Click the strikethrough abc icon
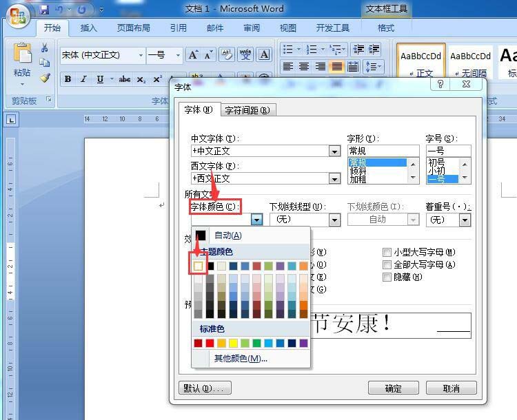This screenshot has width=517, height=420. click(124, 79)
